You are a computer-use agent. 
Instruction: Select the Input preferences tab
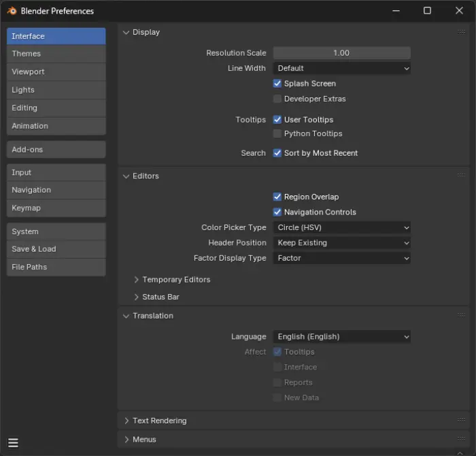[x=56, y=173]
